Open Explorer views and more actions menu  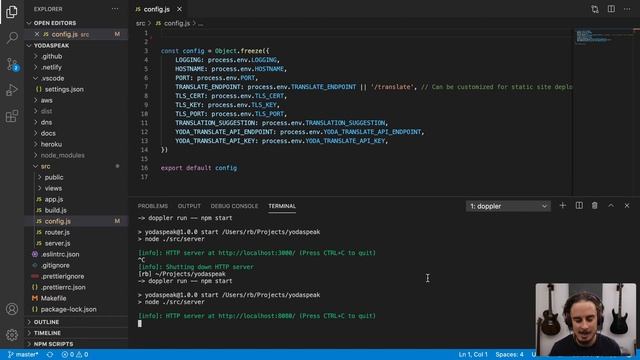coord(115,9)
